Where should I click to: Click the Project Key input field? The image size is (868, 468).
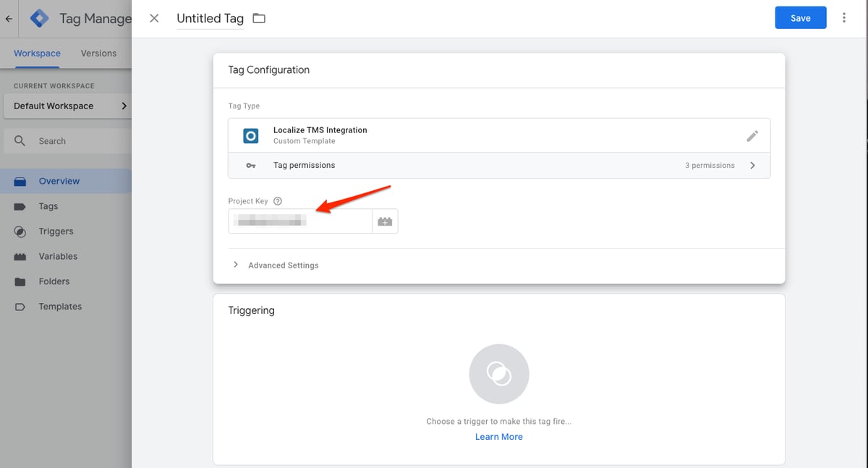tap(300, 221)
